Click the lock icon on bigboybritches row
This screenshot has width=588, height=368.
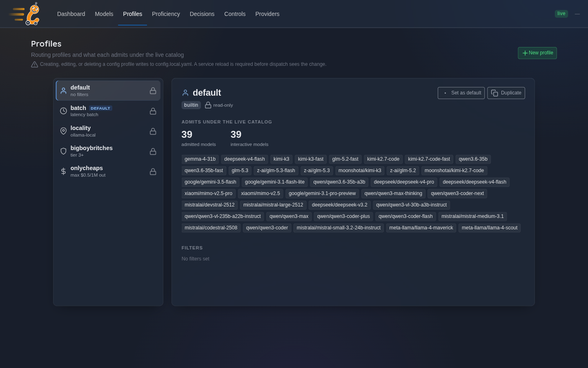[x=153, y=151]
